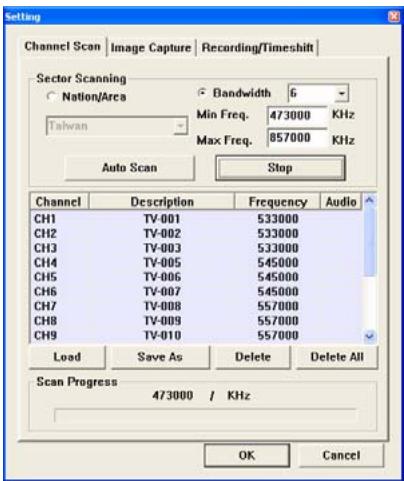Screen dimensions: 404x481
Task: Click the Cancel button
Action: pyautogui.click(x=341, y=455)
